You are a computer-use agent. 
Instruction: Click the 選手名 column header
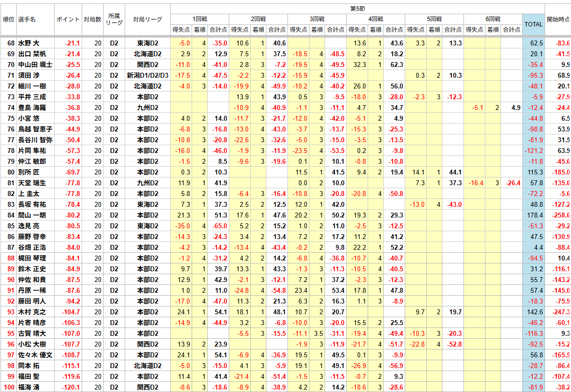coord(36,20)
